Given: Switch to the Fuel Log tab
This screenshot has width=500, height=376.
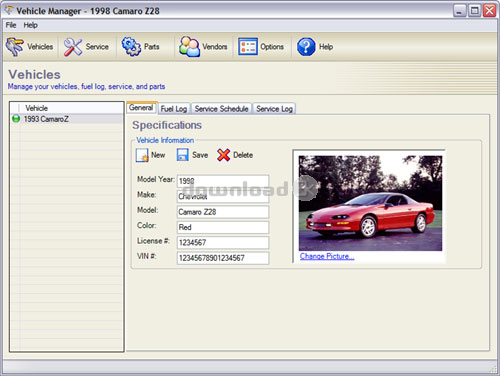Looking at the screenshot, I should (x=174, y=109).
